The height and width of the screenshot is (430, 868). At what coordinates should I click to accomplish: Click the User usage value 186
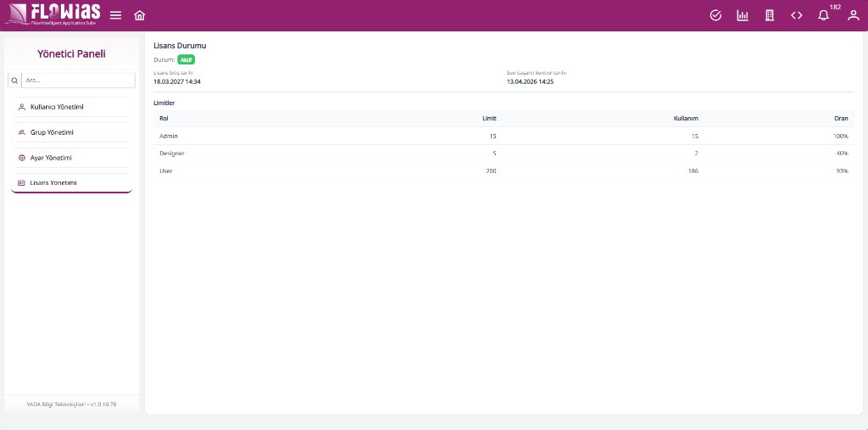(693, 171)
